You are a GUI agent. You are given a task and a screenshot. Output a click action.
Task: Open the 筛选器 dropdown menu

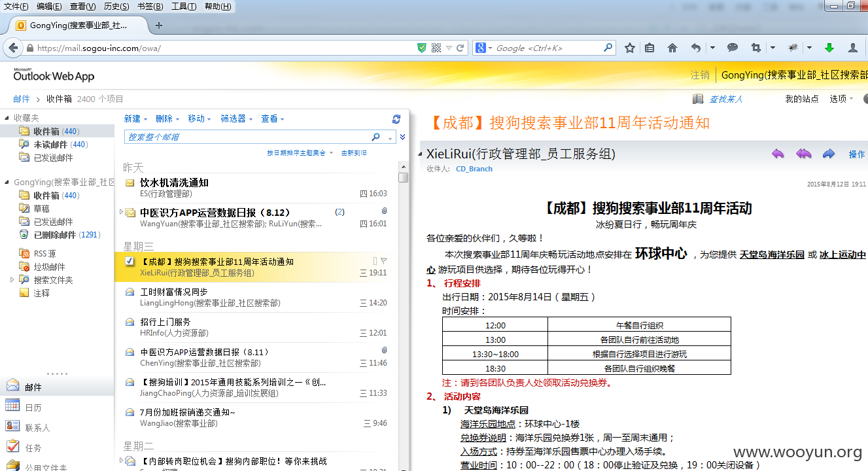pyautogui.click(x=237, y=118)
